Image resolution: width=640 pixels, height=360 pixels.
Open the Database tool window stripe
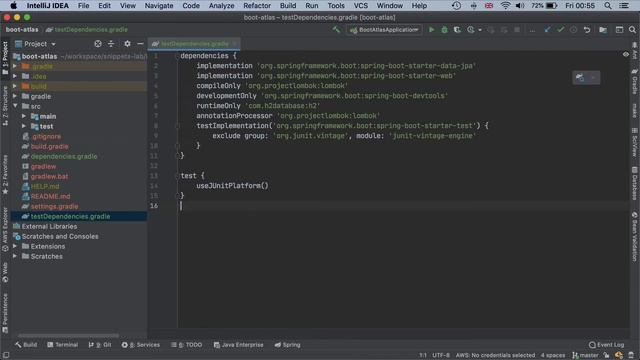click(635, 183)
